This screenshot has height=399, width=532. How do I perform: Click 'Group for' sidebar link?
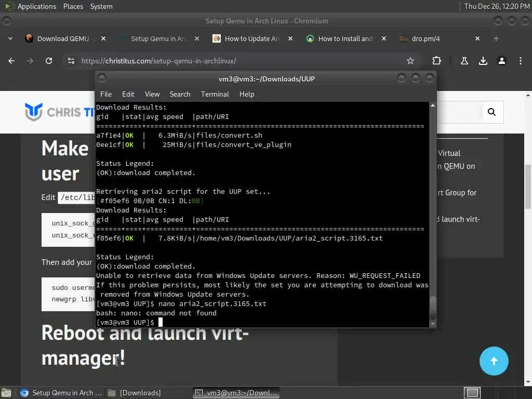tap(457, 193)
